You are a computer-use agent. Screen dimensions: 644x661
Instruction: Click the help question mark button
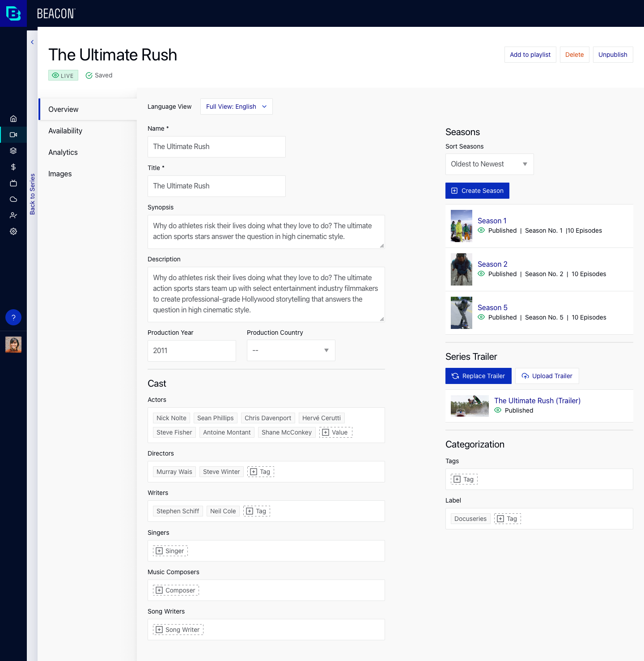[x=13, y=317]
